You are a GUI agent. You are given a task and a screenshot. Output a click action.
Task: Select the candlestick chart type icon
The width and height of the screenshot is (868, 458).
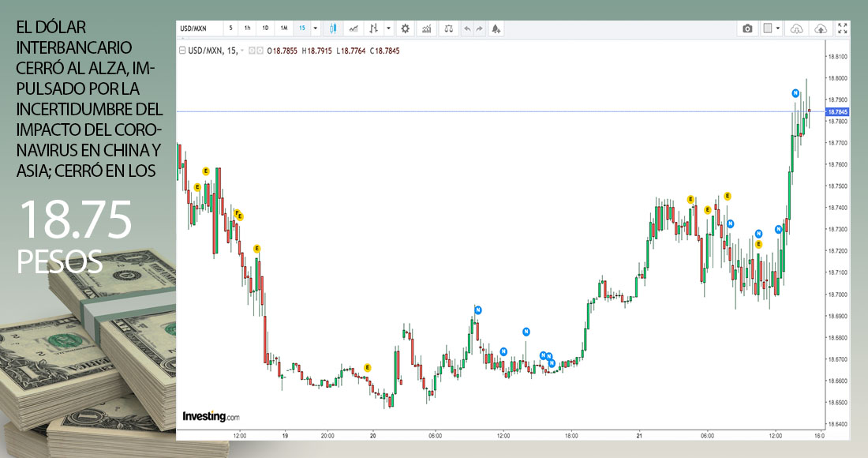coord(333,28)
